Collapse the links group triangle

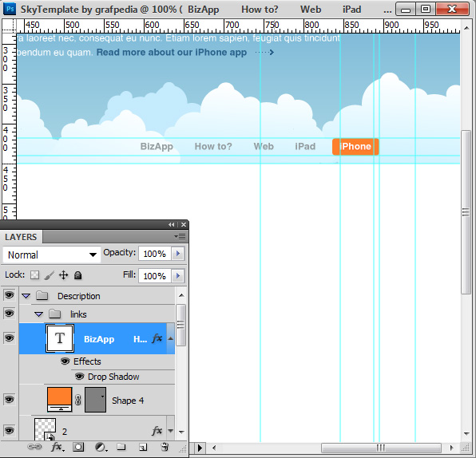click(38, 314)
